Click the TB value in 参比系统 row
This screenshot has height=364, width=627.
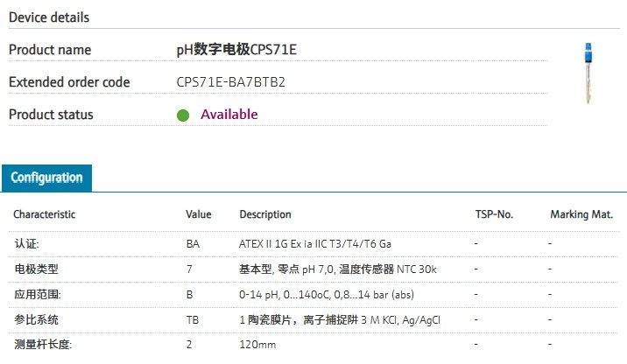[193, 320]
